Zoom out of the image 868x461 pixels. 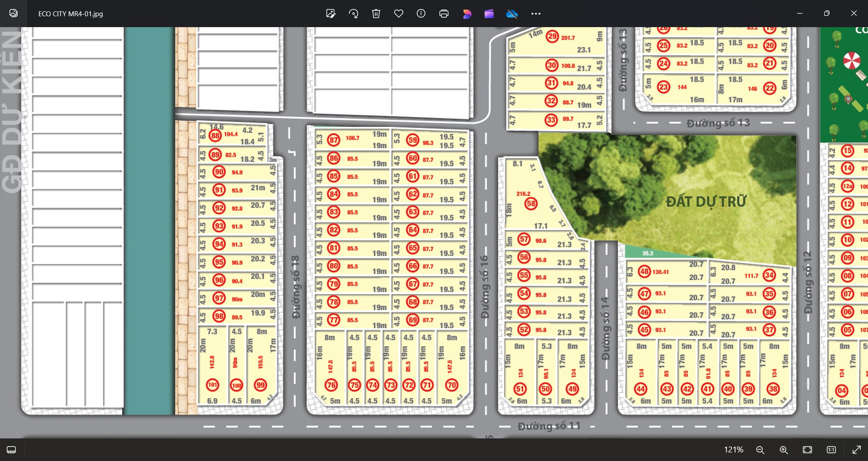[760, 450]
